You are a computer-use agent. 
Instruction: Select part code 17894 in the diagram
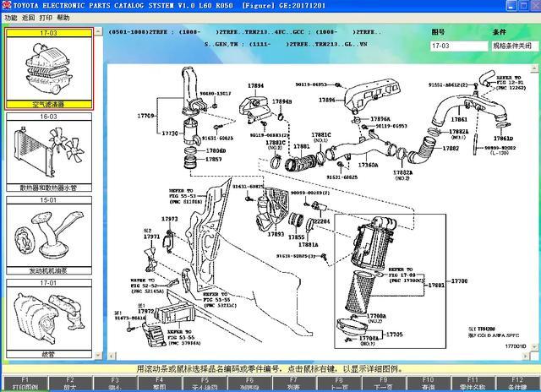coord(255,85)
